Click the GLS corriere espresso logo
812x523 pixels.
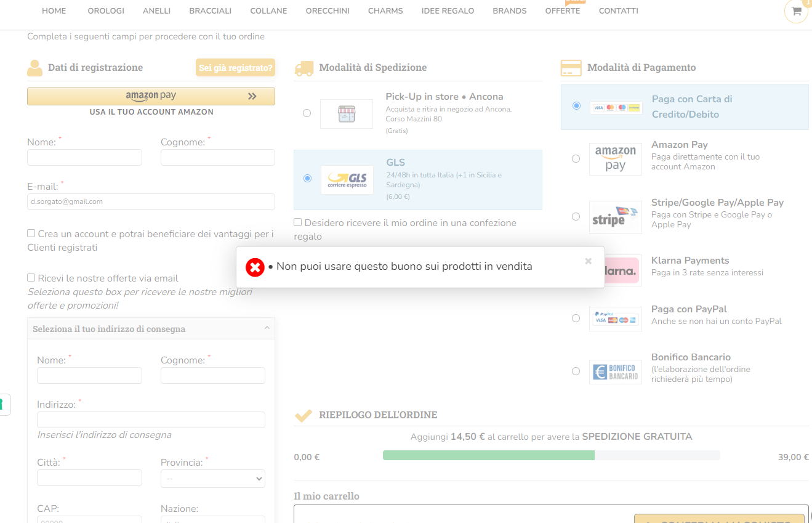click(x=347, y=180)
